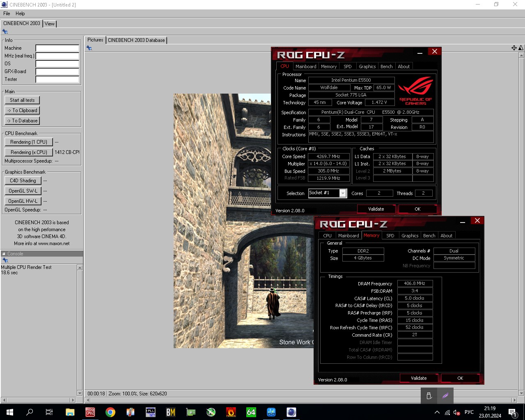Click OK in the CPU-Z Memory window
Screen dimensions: 525x420
pos(460,378)
